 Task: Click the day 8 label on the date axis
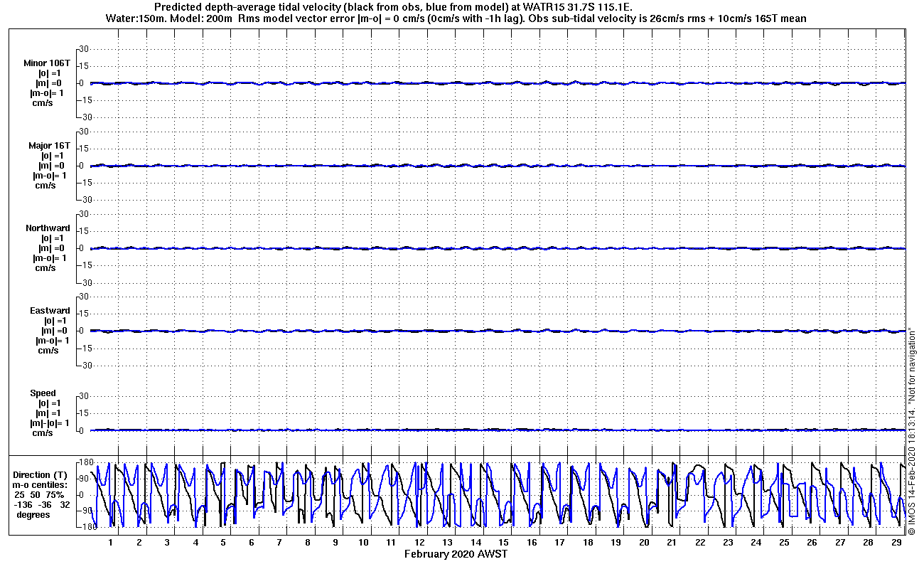(307, 542)
